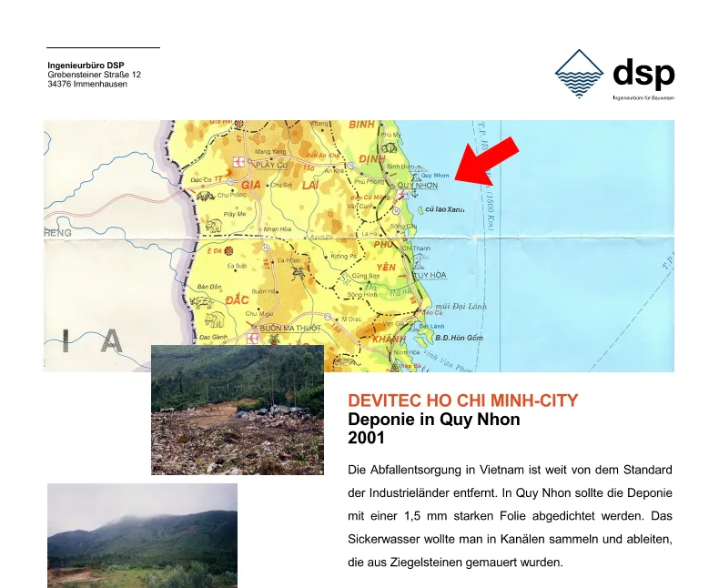Viewport: 719px width, 588px height.
Task: Click the 'TUY HÒA' city label on map
Action: coord(430,275)
